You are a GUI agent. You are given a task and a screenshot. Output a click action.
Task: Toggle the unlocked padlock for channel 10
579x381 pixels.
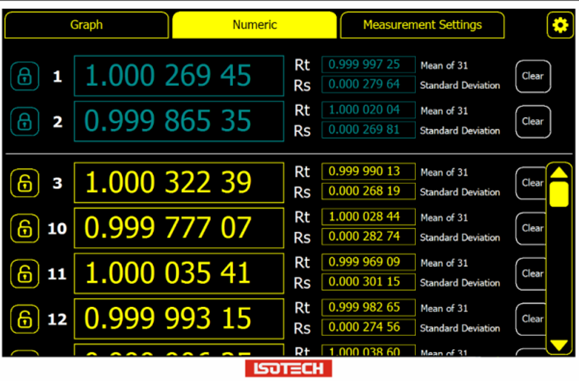pos(24,228)
